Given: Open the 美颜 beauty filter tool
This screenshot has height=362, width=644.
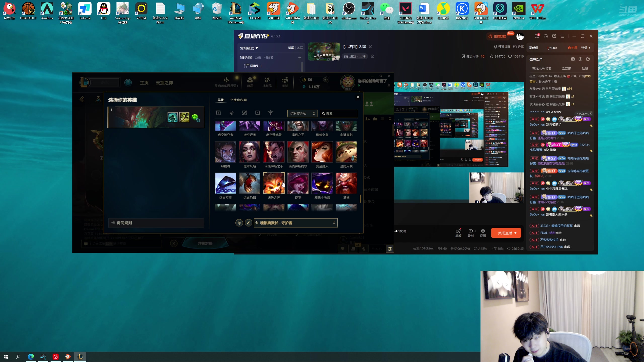Looking at the screenshot, I should click(x=458, y=233).
